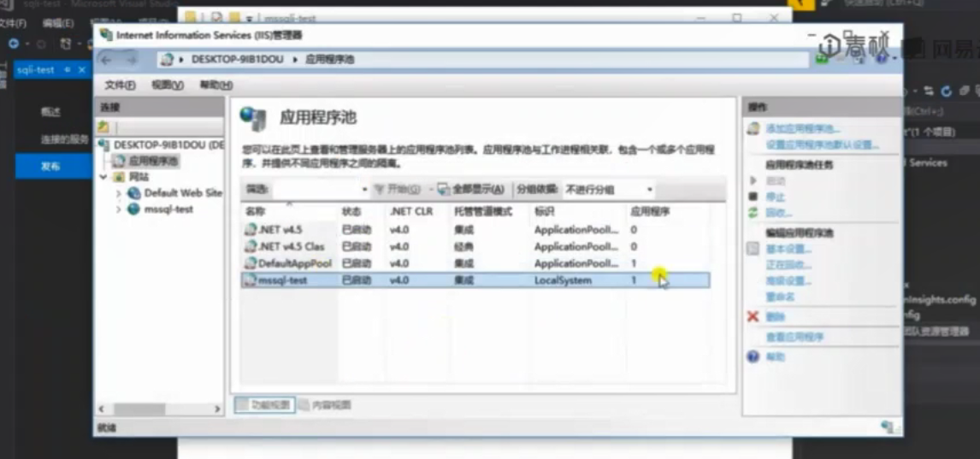Switch to 内容视图 tab
Viewport: 980px width, 459px height.
pos(324,404)
